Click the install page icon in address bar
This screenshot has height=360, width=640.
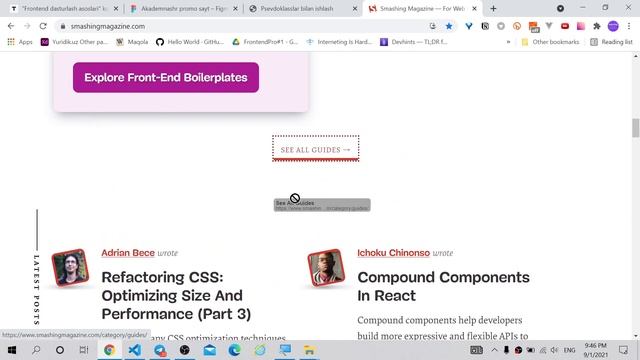(433, 26)
